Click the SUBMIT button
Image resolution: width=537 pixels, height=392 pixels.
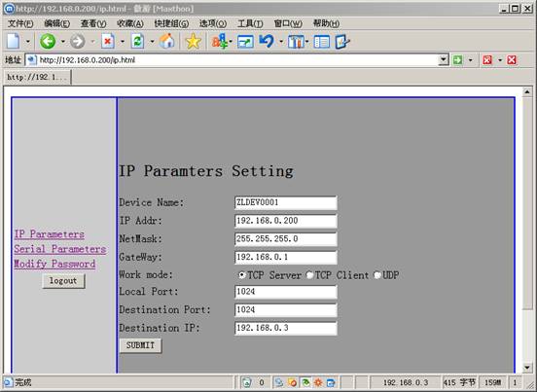click(x=140, y=345)
